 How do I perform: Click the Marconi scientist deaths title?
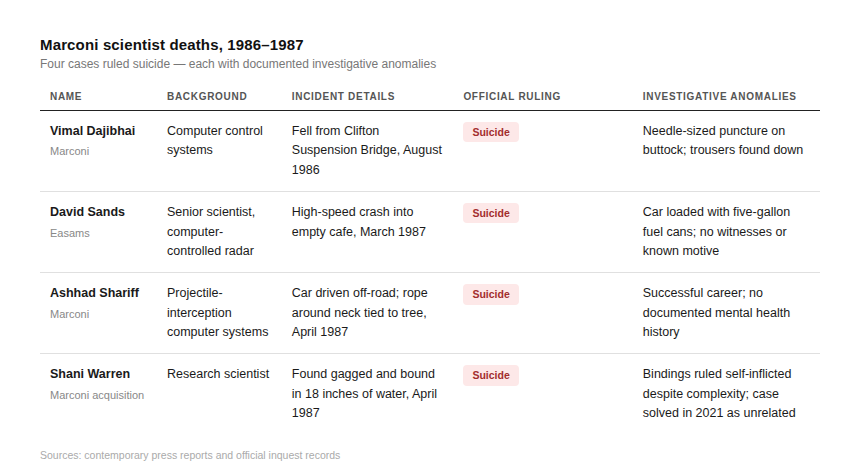click(171, 45)
